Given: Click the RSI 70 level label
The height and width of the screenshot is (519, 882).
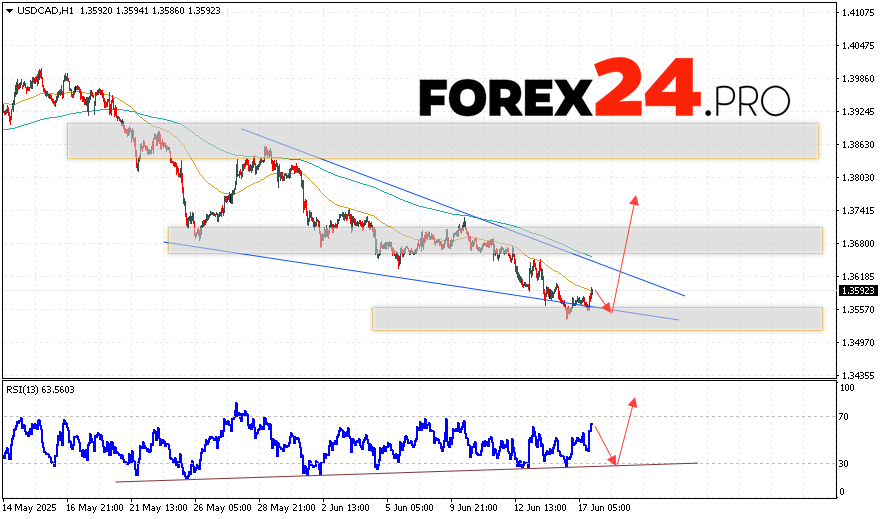Looking at the screenshot, I should tap(846, 416).
